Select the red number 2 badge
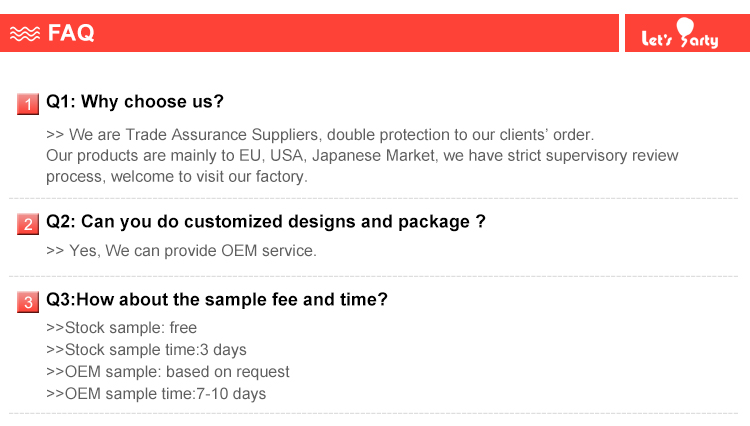 (x=28, y=224)
